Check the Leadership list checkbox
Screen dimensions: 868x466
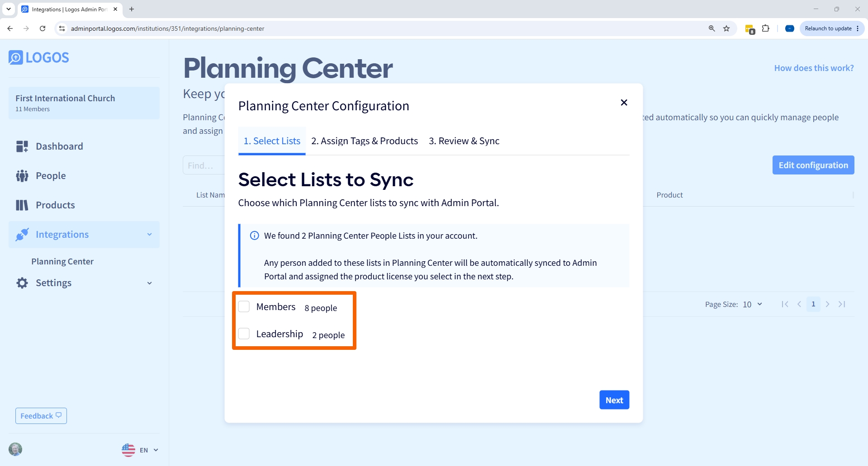[244, 334]
